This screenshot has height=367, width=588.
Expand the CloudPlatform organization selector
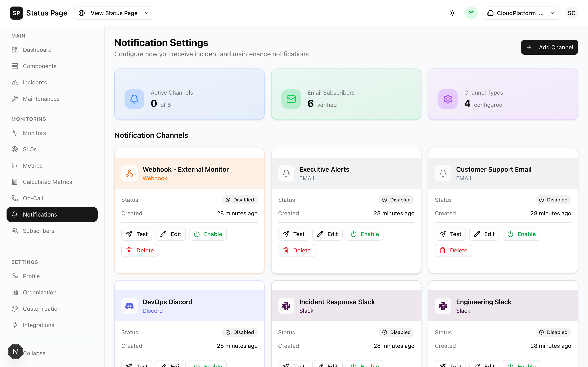[x=521, y=13]
